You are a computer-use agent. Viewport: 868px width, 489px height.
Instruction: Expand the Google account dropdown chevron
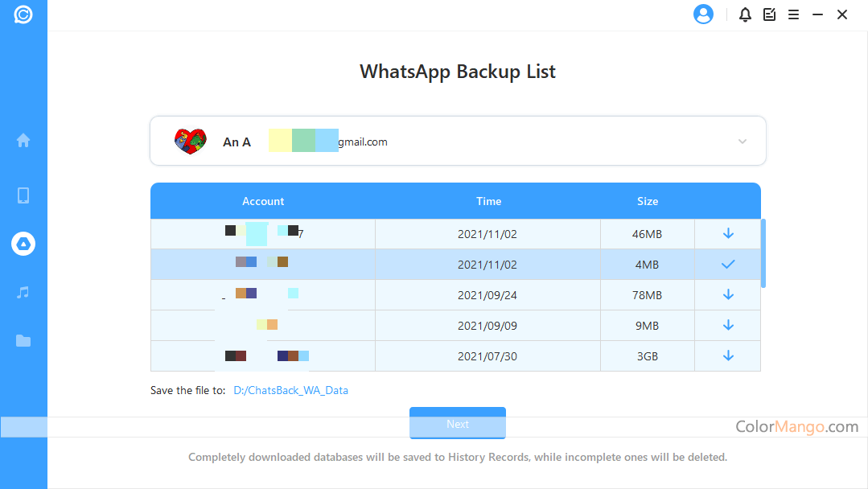[743, 142]
